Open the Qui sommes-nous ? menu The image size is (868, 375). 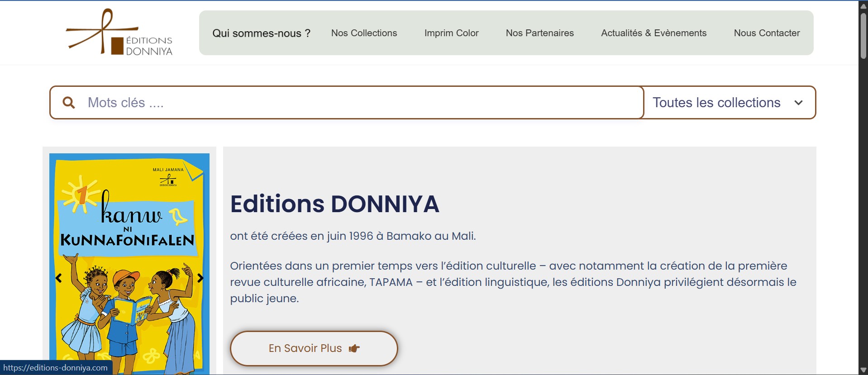(x=261, y=33)
